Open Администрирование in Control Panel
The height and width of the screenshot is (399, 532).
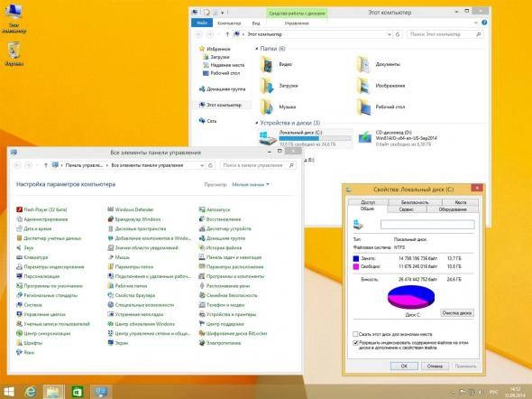click(42, 219)
